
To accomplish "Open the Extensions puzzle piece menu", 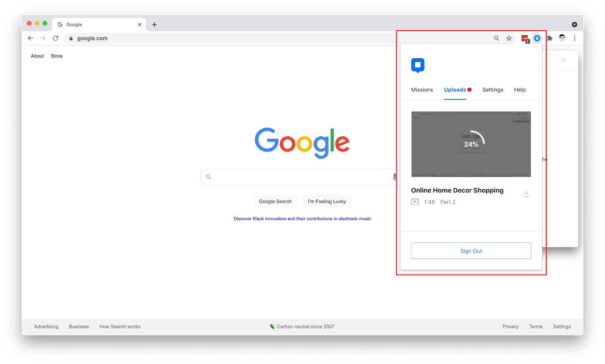I will tap(549, 38).
